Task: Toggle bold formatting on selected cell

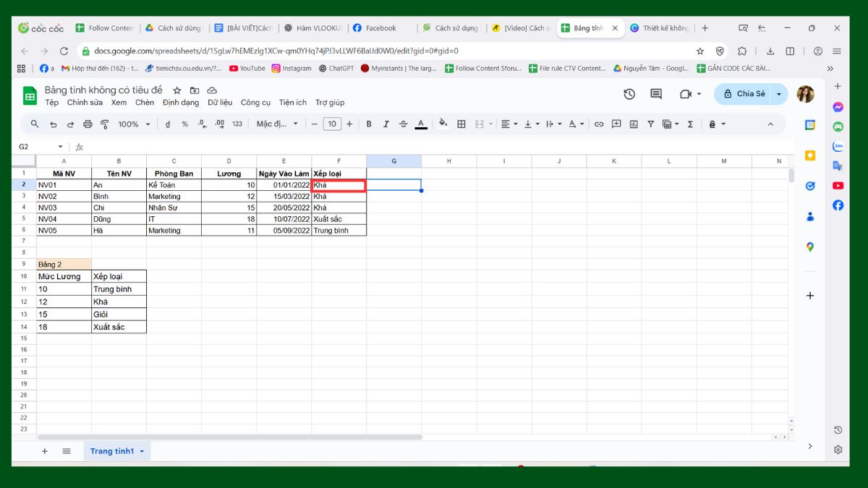Action: 370,124
